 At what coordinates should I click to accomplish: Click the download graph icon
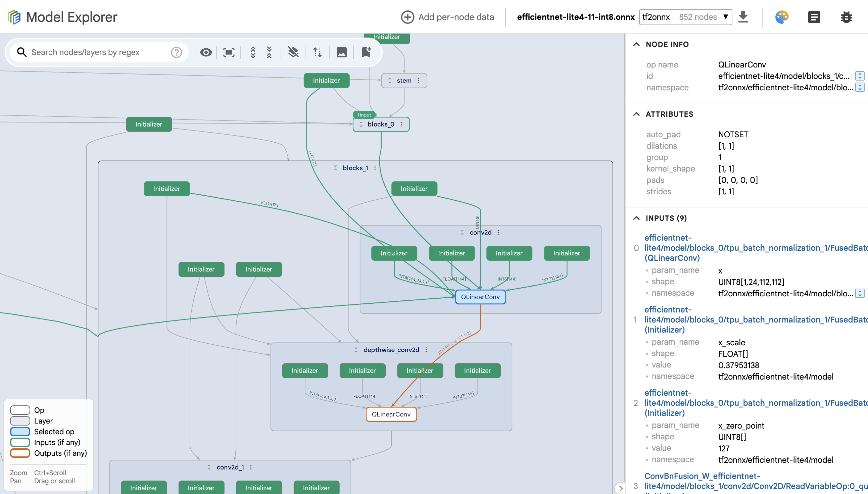point(743,17)
